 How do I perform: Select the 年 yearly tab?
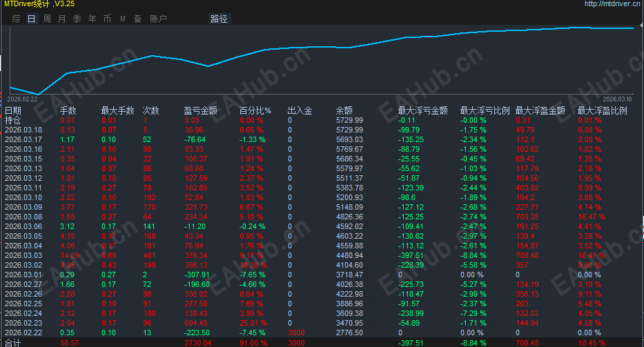92,19
